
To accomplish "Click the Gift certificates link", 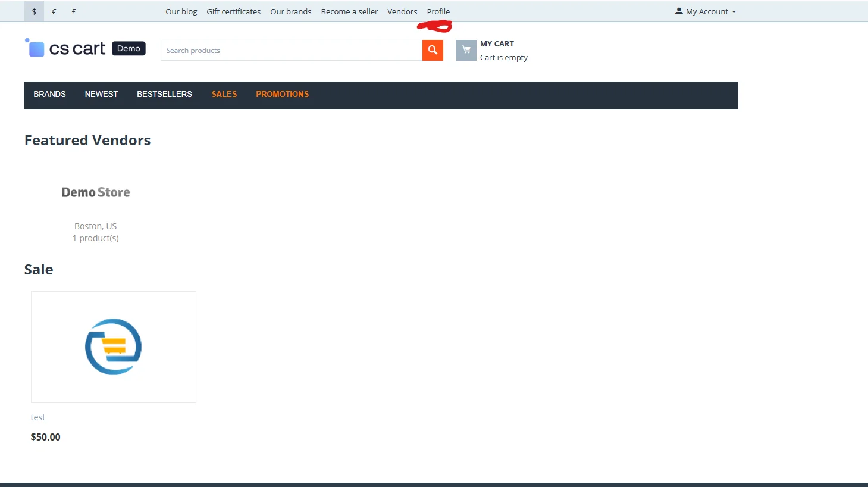I will pyautogui.click(x=233, y=11).
